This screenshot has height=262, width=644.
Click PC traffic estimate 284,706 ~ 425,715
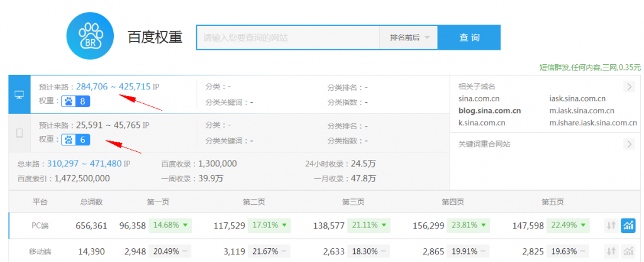pos(113,87)
